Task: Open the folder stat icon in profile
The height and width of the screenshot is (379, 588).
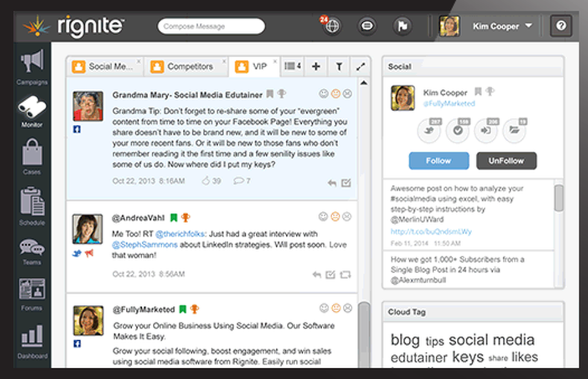Action: point(514,130)
